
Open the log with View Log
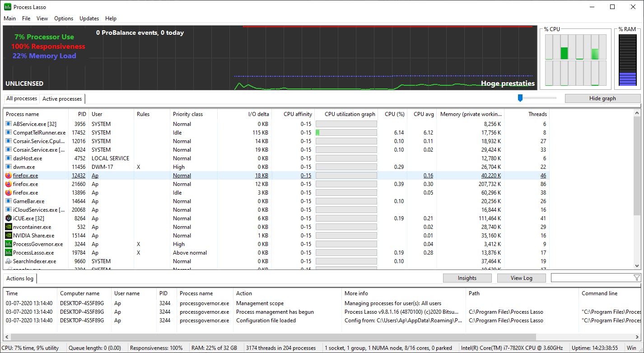(x=521, y=278)
